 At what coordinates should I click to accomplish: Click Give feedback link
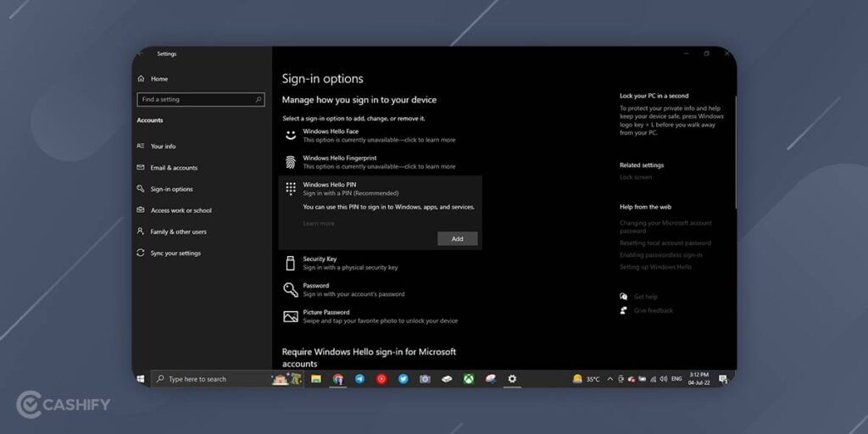pos(654,310)
